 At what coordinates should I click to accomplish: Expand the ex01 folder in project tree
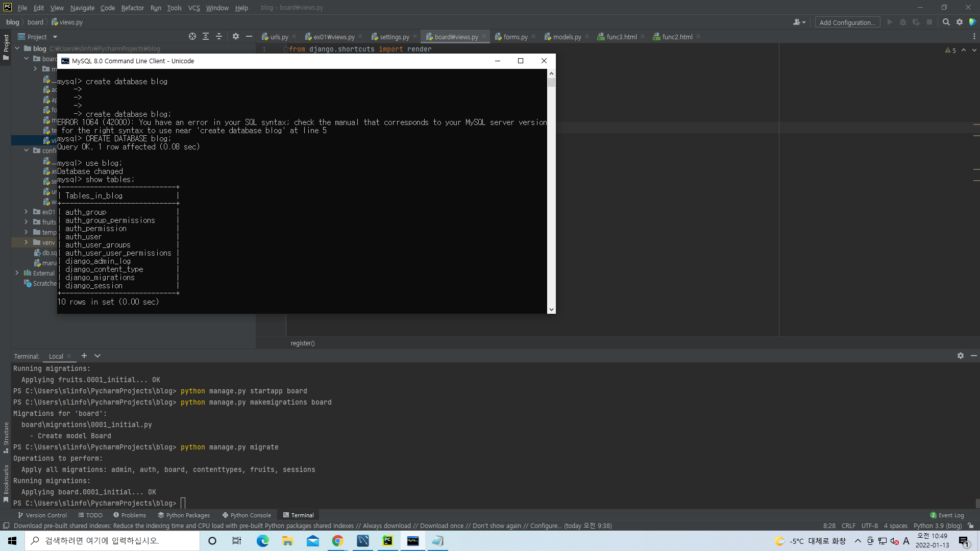(x=26, y=212)
